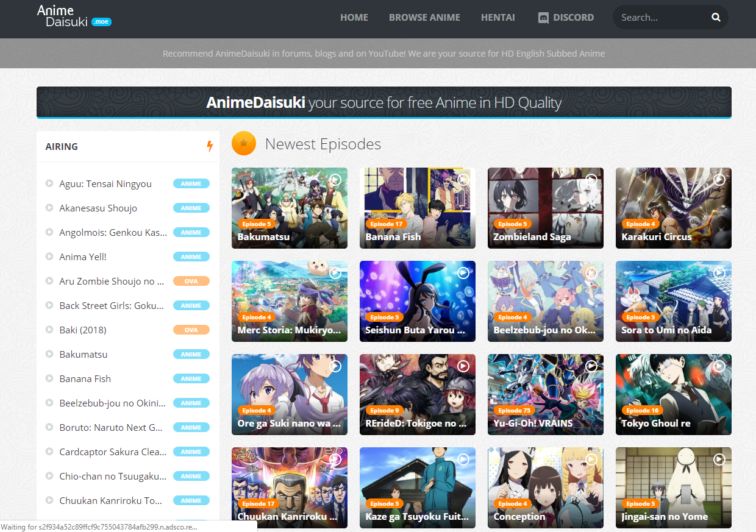The height and width of the screenshot is (532, 756).
Task: Click the AnimeDaisuki .moe logo
Action: point(74,16)
